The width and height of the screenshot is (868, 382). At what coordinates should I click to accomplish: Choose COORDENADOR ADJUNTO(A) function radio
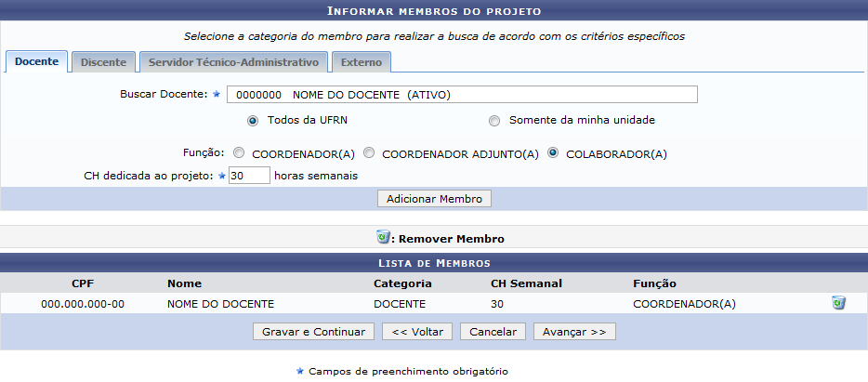click(x=369, y=152)
